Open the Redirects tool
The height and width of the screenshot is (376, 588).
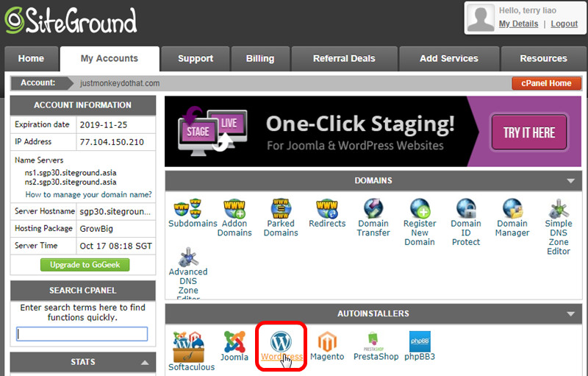pyautogui.click(x=327, y=213)
